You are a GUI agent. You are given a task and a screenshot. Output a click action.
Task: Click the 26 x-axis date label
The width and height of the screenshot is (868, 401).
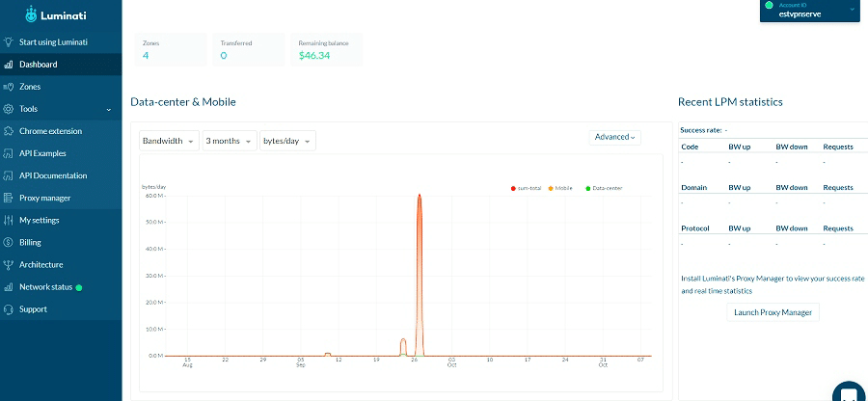coord(414,360)
